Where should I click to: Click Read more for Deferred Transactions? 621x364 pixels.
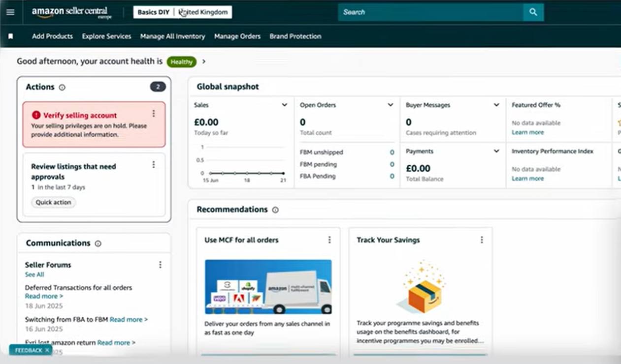coord(44,297)
